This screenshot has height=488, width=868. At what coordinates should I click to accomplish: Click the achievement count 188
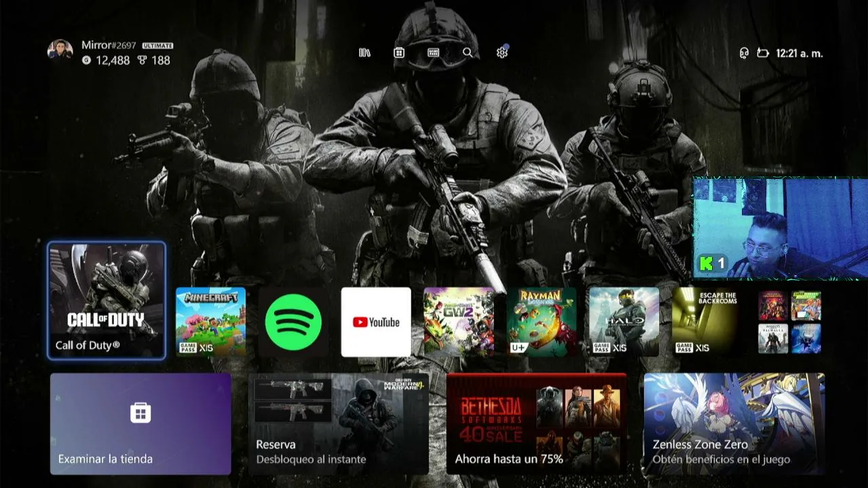tap(161, 60)
